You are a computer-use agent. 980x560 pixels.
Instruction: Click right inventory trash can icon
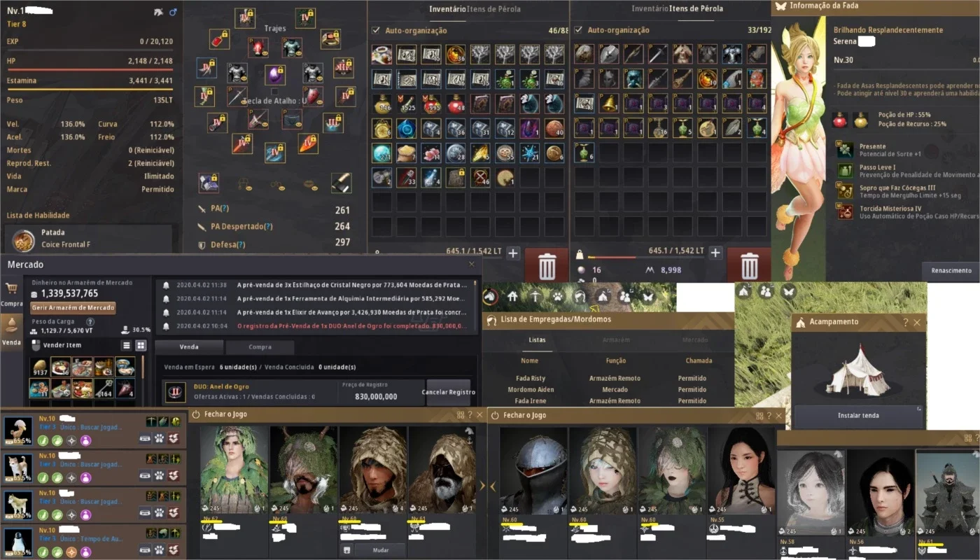(749, 266)
